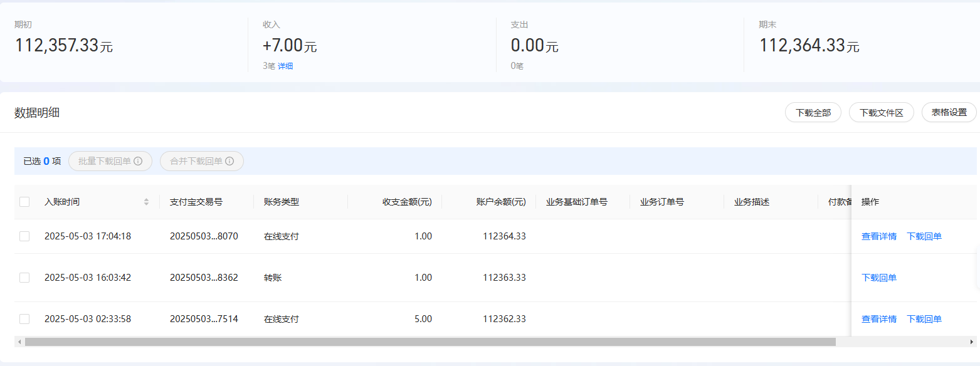980x366 pixels.
Task: View details (查看详情) for the 17:04:18 transaction
Action: point(878,236)
